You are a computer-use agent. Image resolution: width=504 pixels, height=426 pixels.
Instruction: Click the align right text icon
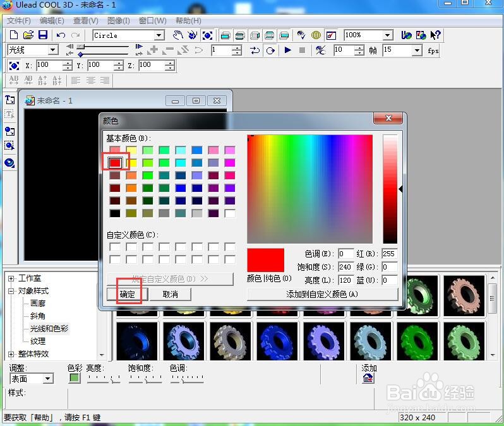pos(105,80)
